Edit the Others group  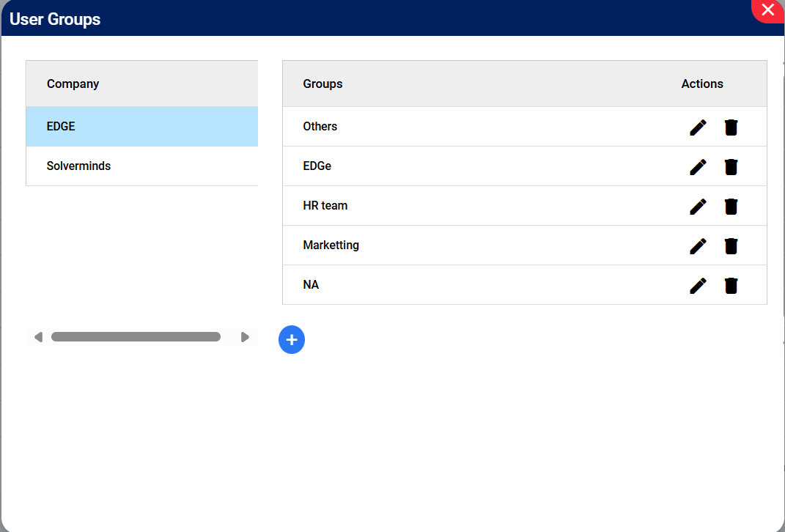click(698, 128)
